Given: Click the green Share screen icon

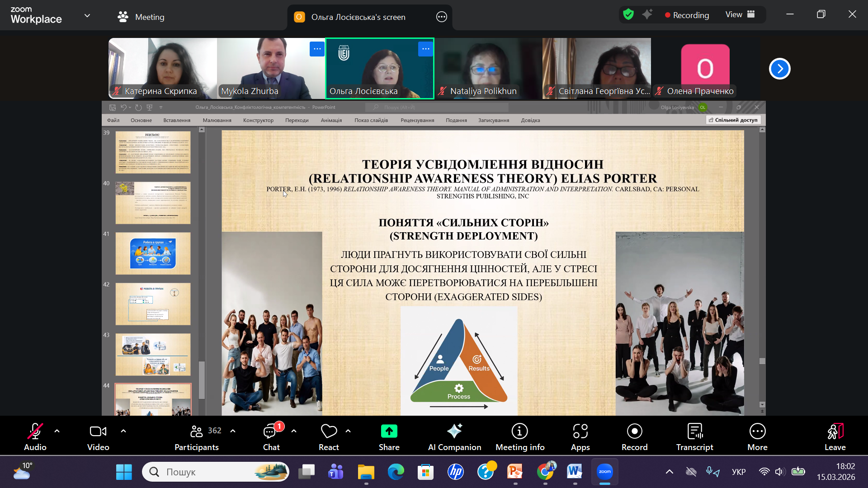Looking at the screenshot, I should tap(389, 432).
